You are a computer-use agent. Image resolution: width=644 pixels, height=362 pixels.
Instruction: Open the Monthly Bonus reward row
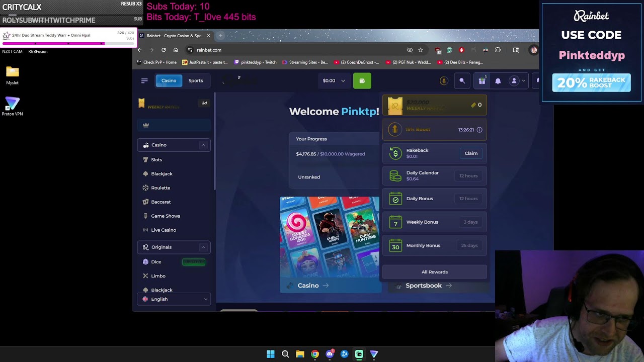click(x=435, y=245)
